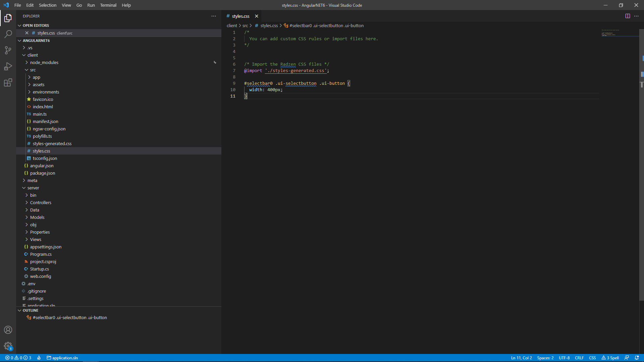Collapse the Outline section

[x=119, y=310]
